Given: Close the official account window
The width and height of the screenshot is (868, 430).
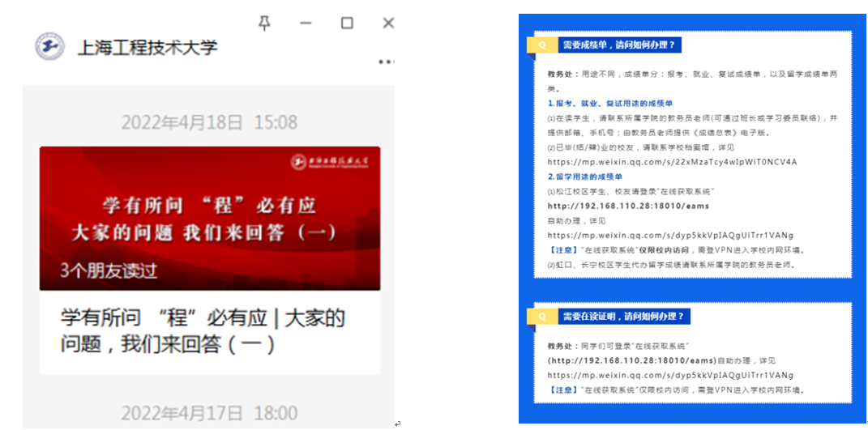Looking at the screenshot, I should (x=388, y=23).
